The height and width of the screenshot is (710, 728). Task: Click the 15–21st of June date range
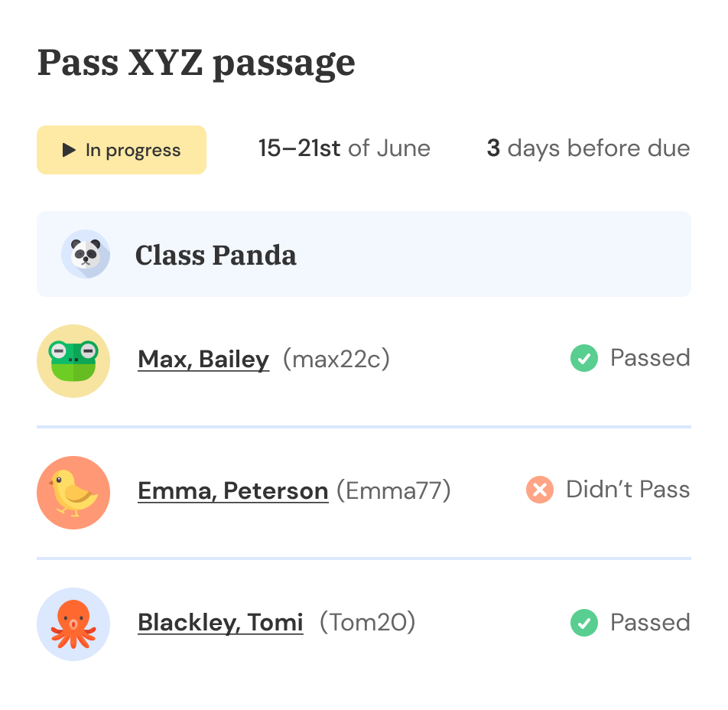pyautogui.click(x=344, y=148)
